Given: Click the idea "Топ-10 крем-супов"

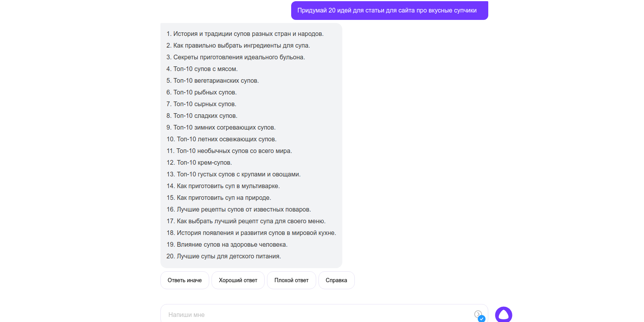Looking at the screenshot, I should point(199,163).
